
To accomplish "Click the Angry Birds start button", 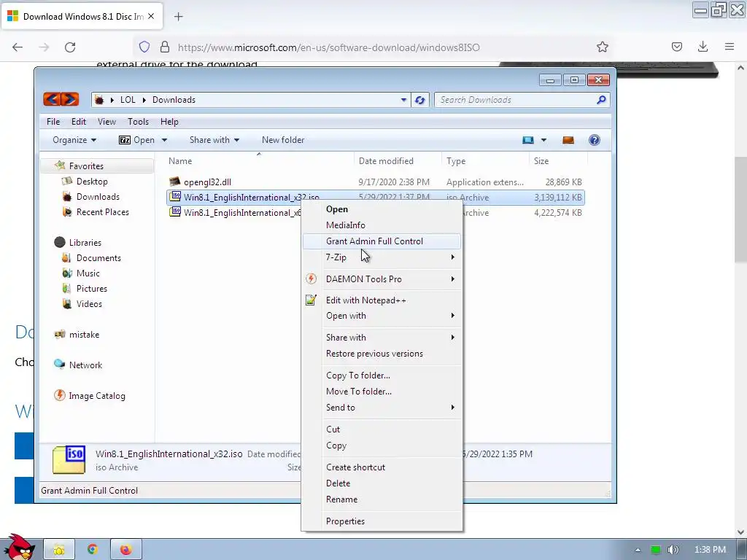I will [18, 547].
